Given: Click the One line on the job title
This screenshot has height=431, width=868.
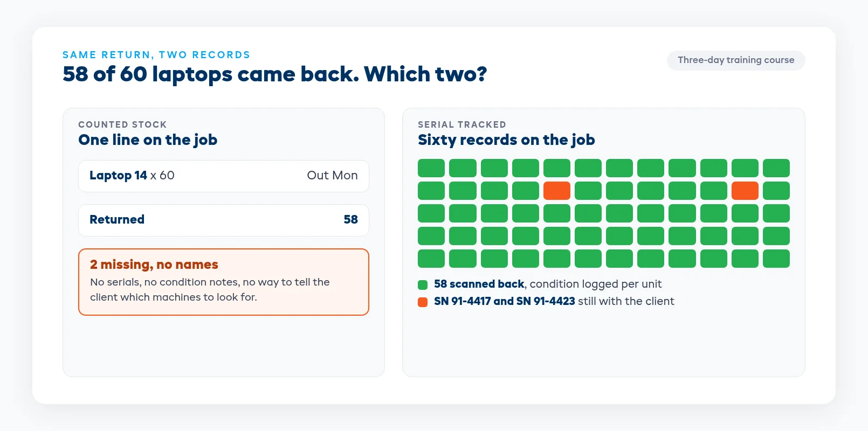Looking at the screenshot, I should 148,140.
